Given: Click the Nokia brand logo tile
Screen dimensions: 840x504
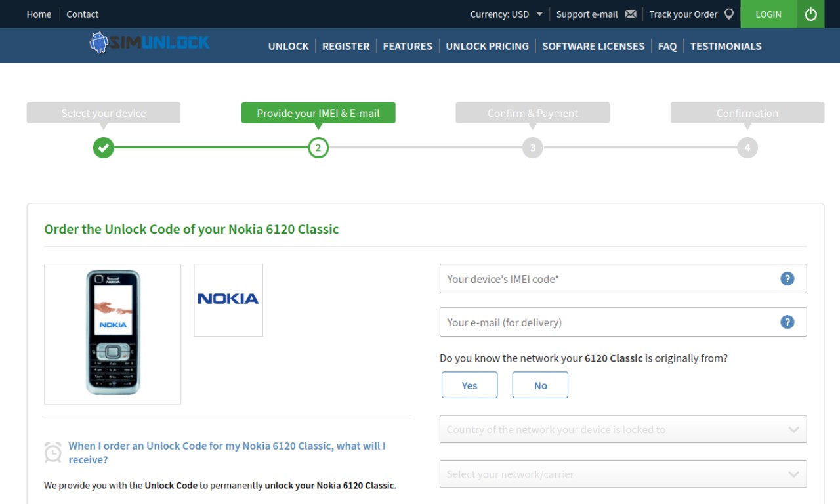Looking at the screenshot, I should point(228,300).
